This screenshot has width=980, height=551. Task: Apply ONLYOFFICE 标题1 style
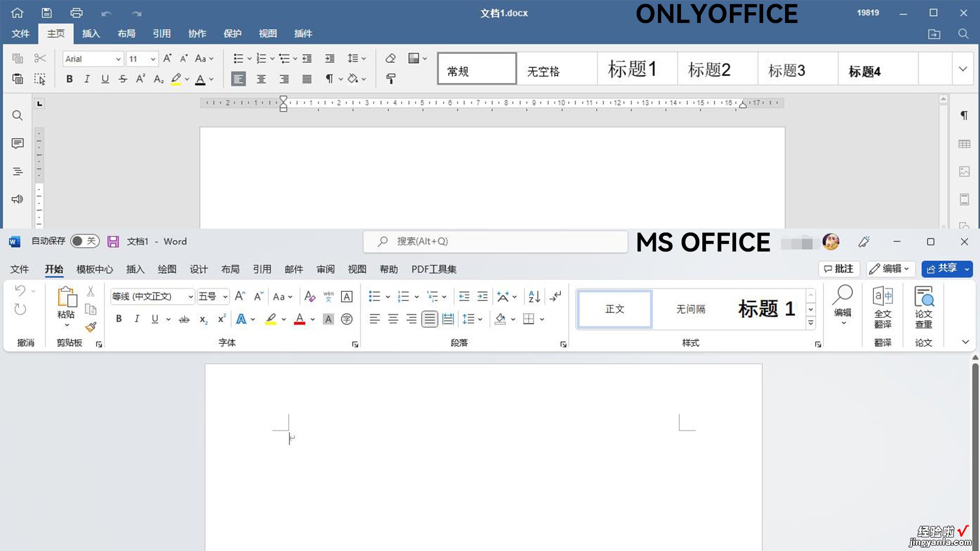pyautogui.click(x=637, y=69)
